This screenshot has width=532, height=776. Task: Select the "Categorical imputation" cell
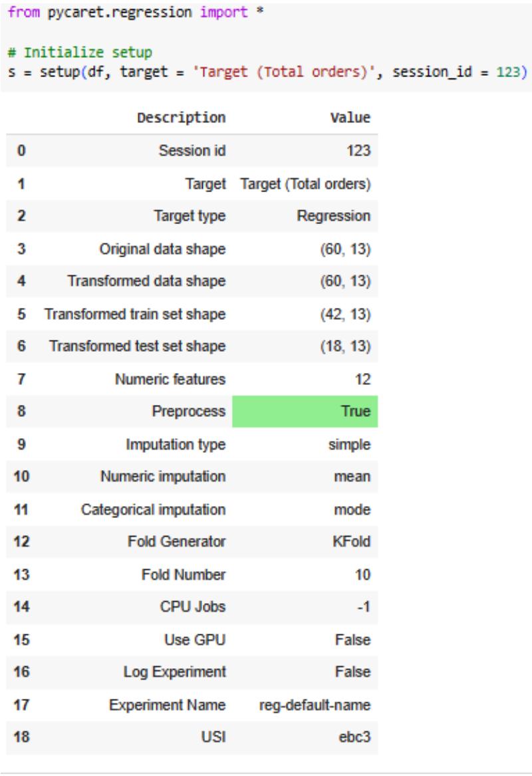(x=154, y=509)
